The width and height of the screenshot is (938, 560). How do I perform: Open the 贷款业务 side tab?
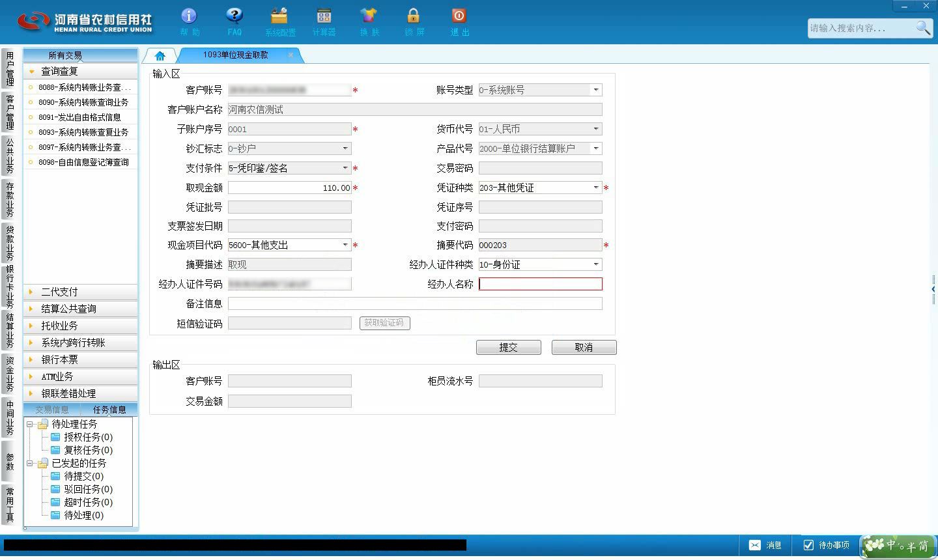click(x=10, y=243)
